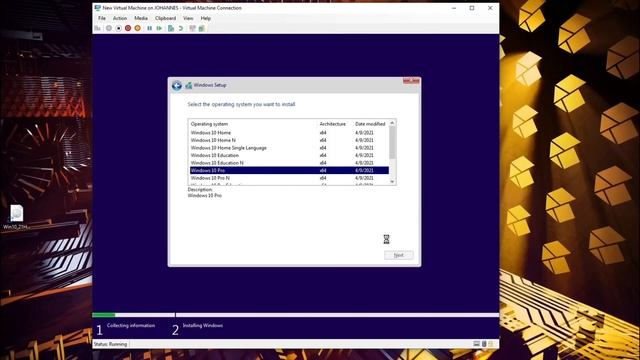Viewport: 640px width, 360px height.
Task: Open the File menu
Action: (x=102, y=18)
